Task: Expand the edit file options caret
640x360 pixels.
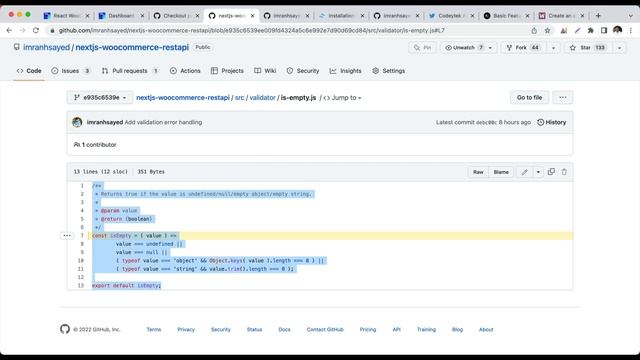Action: tap(538, 172)
